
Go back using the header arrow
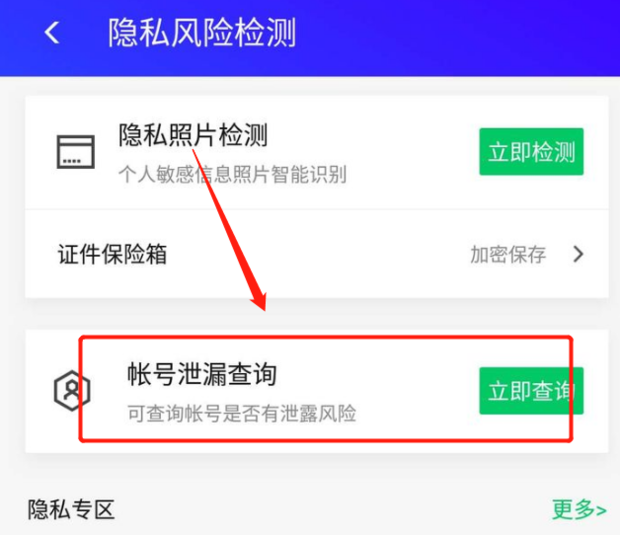coord(52,32)
